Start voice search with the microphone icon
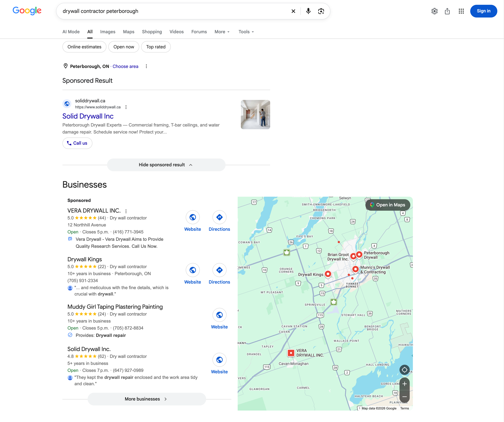 pos(308,11)
